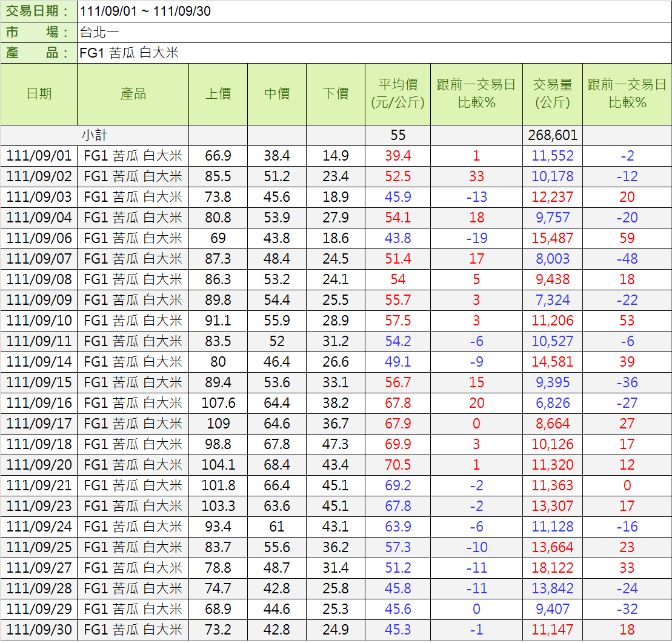Click the volume change cell -48

pos(627,259)
